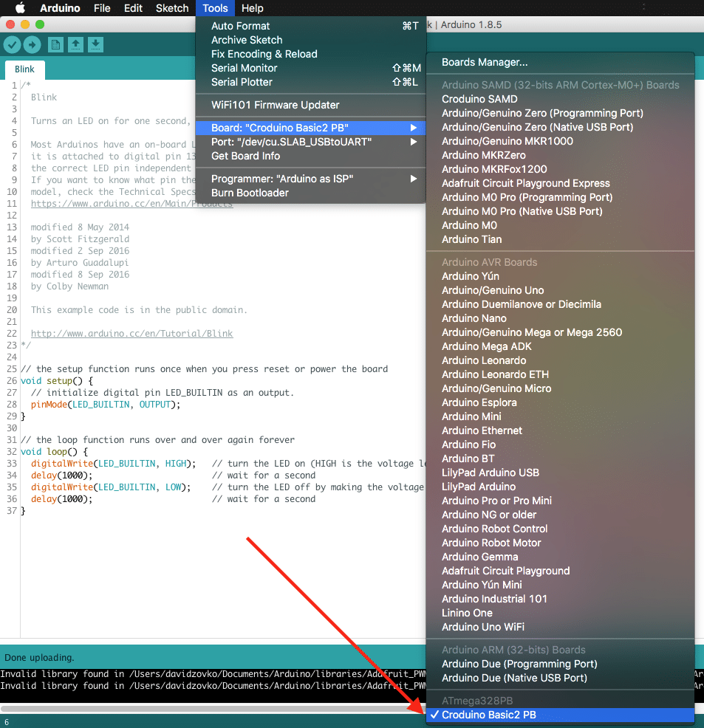Open Boards Manager... entry
704x728 pixels.
click(x=485, y=62)
